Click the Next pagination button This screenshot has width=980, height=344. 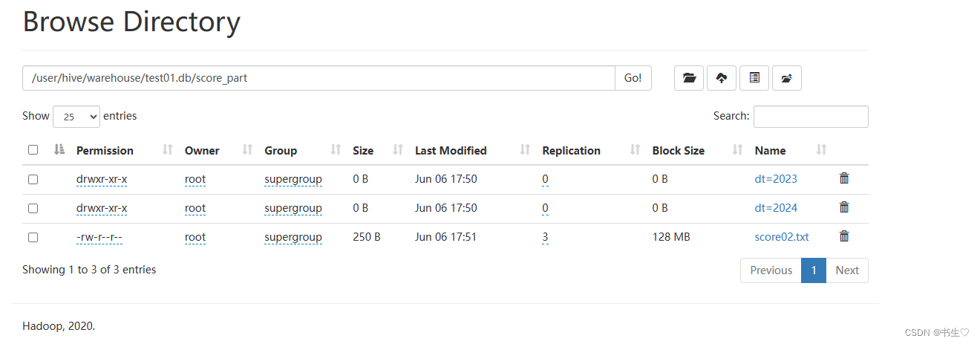pyautogui.click(x=847, y=270)
